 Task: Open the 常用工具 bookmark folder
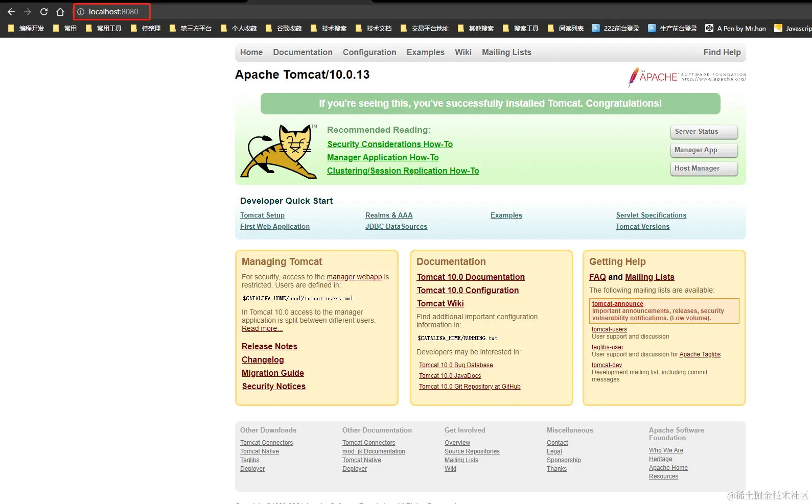pos(104,29)
